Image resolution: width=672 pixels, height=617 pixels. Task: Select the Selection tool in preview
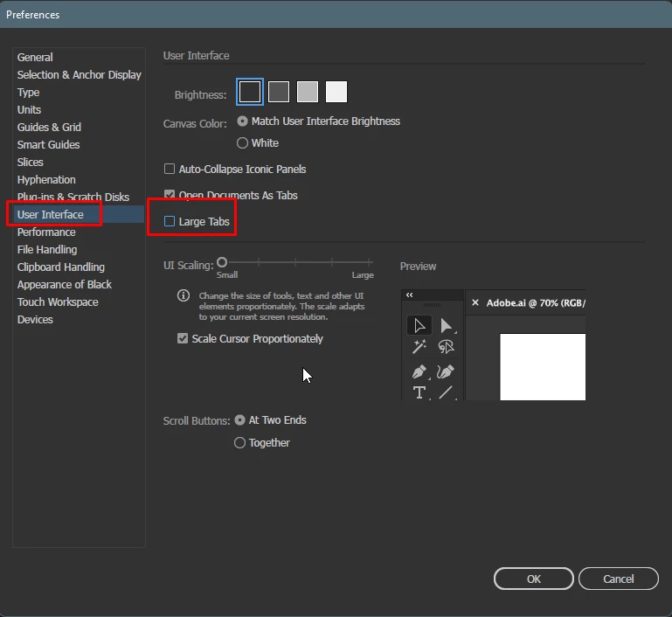click(x=419, y=326)
